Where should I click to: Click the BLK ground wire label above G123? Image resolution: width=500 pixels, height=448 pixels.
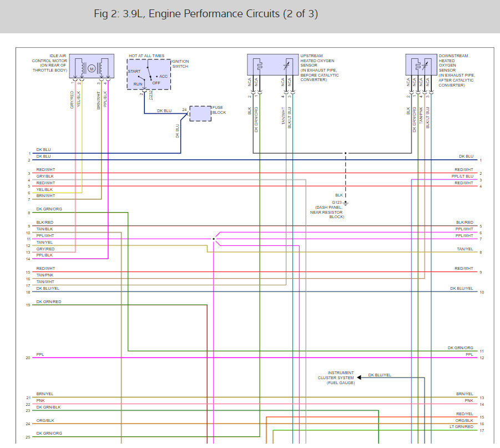339,195
